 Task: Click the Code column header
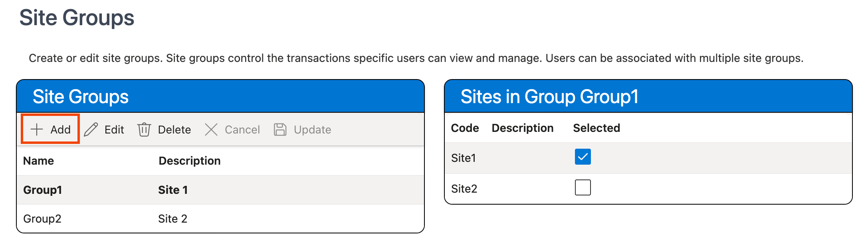coord(465,128)
